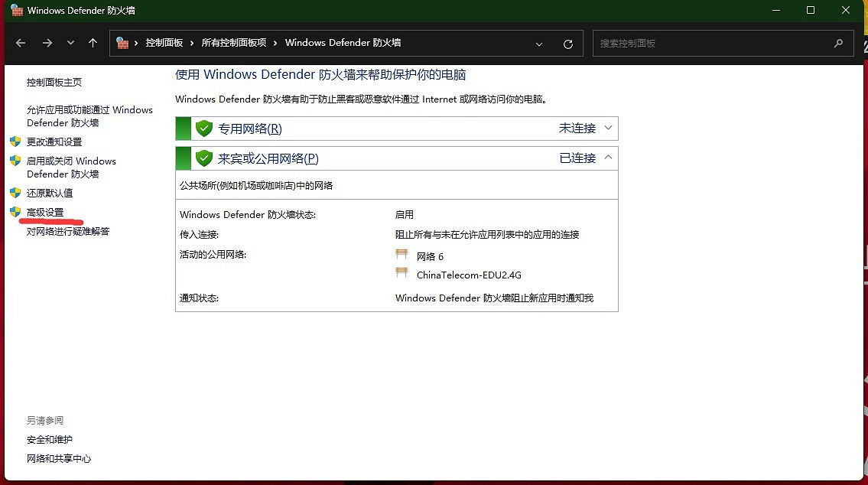Viewport: 868px width, 485px height.
Task: Open 更改通知设置 link
Action: tap(54, 142)
